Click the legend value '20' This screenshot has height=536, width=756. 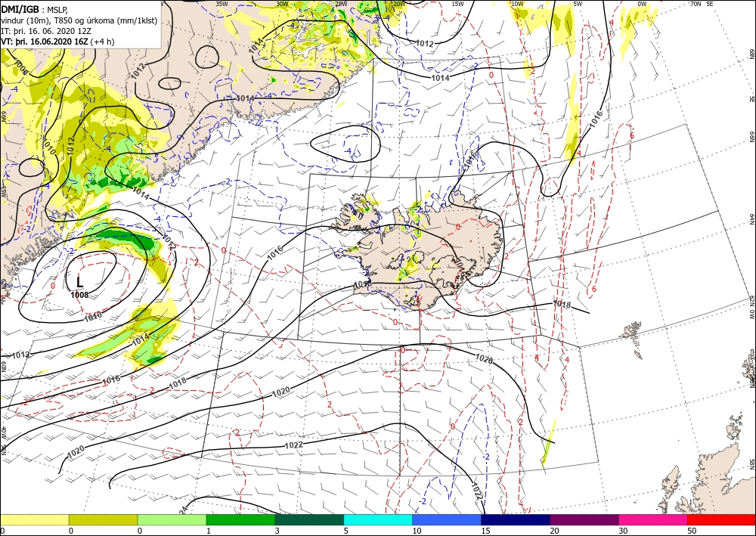coord(554,531)
